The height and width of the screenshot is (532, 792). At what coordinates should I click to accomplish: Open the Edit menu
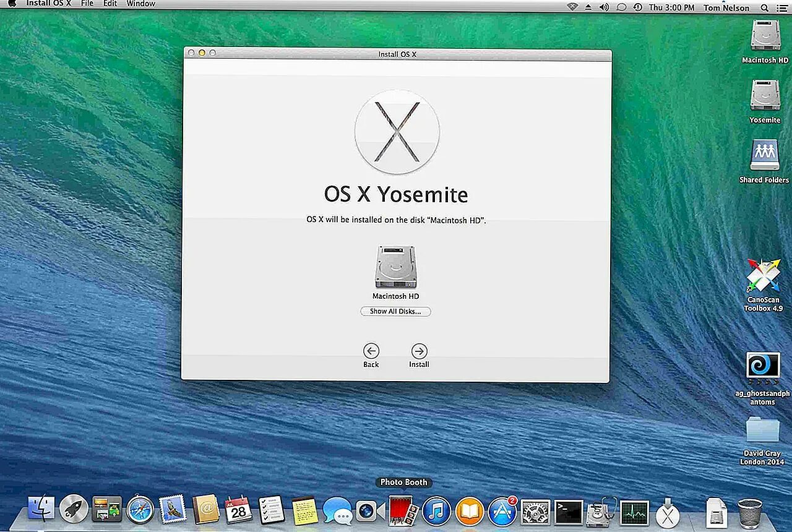click(x=110, y=4)
